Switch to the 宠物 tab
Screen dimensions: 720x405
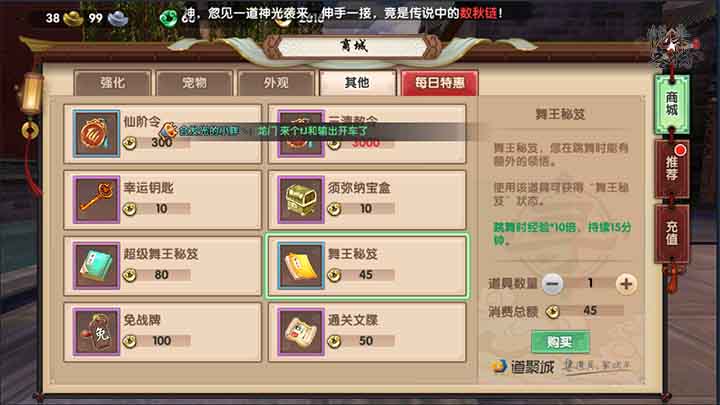(194, 83)
